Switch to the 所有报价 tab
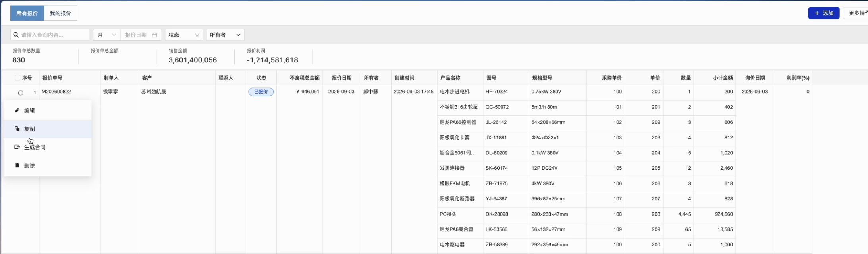868x254 pixels. 27,13
